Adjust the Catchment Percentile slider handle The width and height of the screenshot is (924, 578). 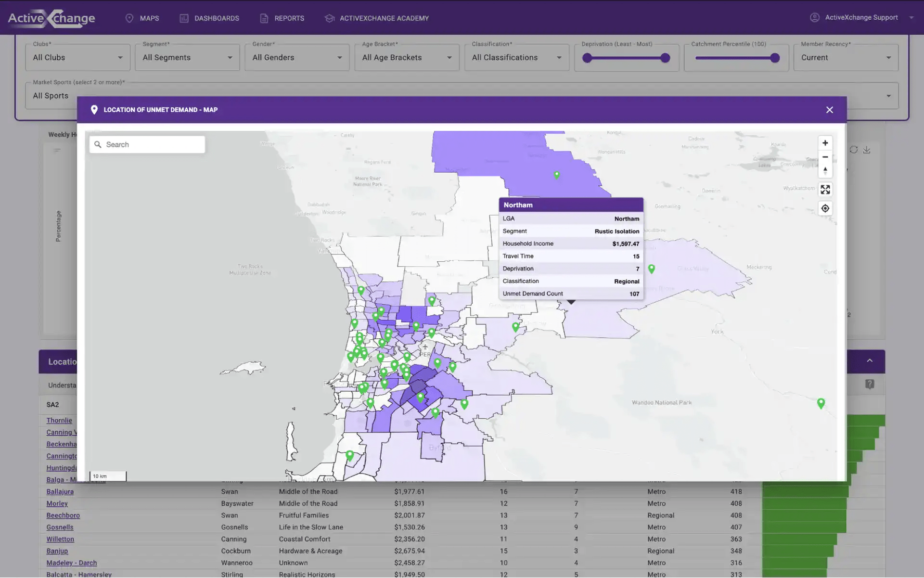[x=774, y=58]
